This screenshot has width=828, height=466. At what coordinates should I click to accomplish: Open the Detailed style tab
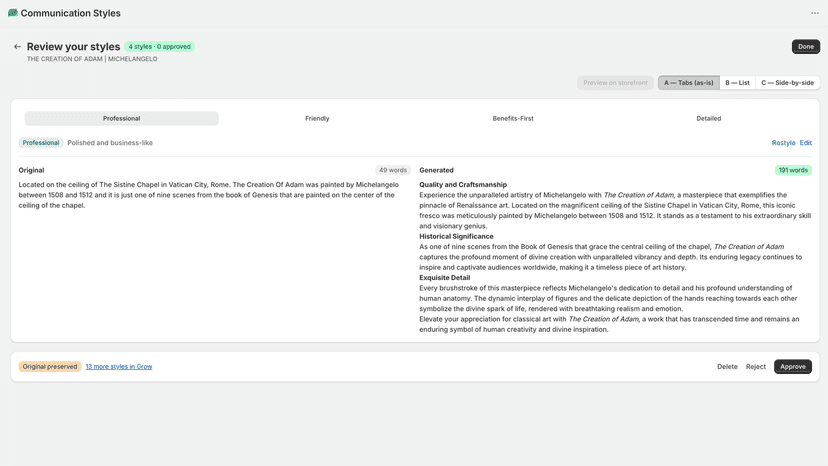pos(708,118)
